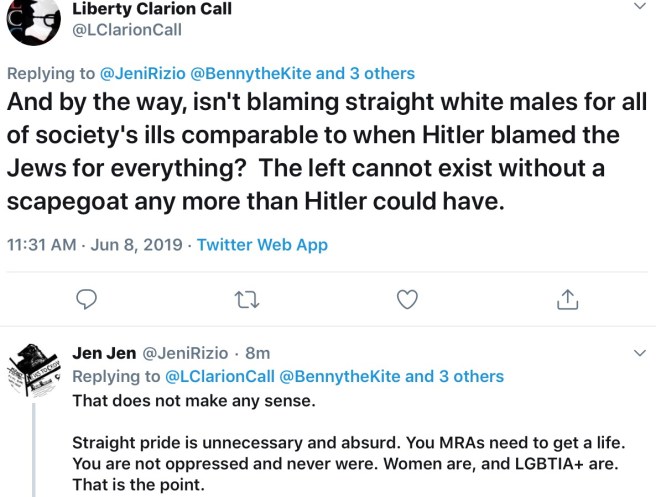Screen dimensions: 656x497
Task: Show '3 others' in Jen Jen's reply
Action: coord(470,376)
